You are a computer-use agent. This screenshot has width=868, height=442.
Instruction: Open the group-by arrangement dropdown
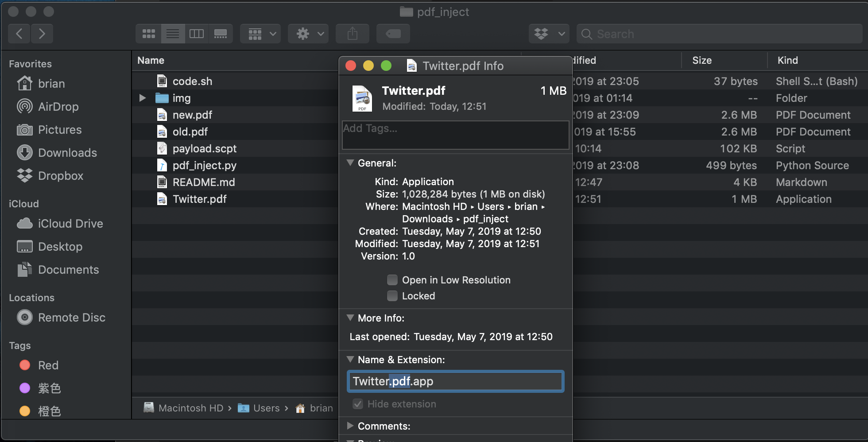(x=260, y=34)
